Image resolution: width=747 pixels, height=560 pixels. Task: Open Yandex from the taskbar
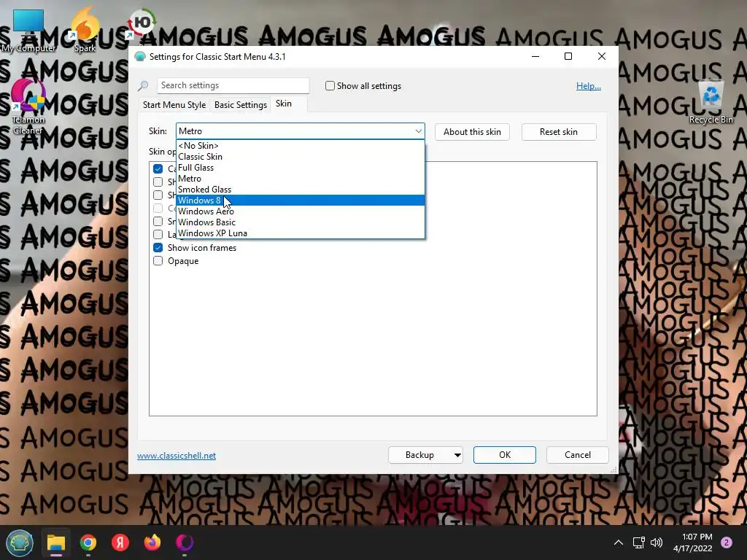click(120, 542)
